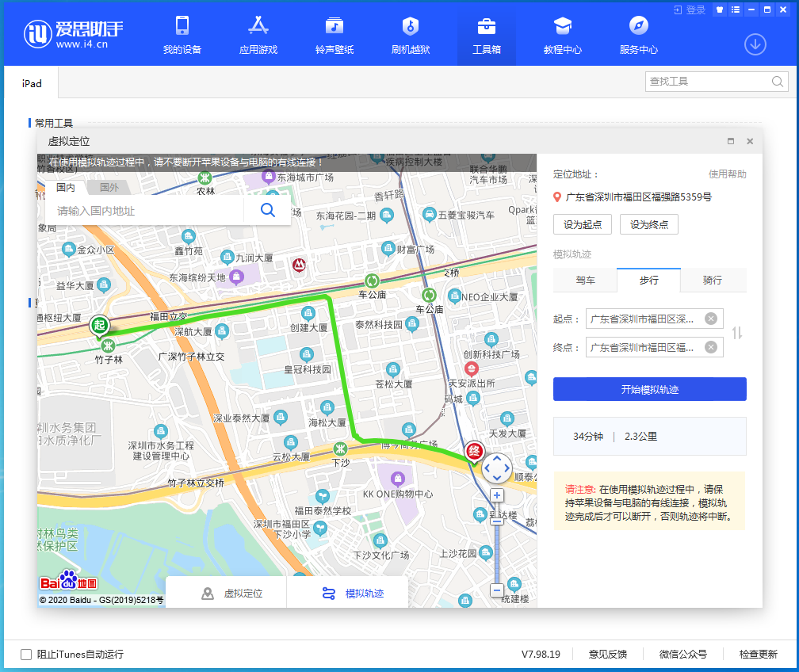This screenshot has width=799, height=672.
Task: Toggle 阻止iTunes自动运行 checkbox
Action: (26, 655)
